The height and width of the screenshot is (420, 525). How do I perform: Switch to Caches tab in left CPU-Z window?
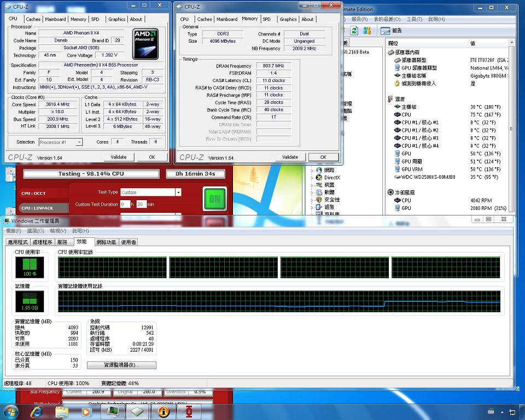tap(33, 20)
